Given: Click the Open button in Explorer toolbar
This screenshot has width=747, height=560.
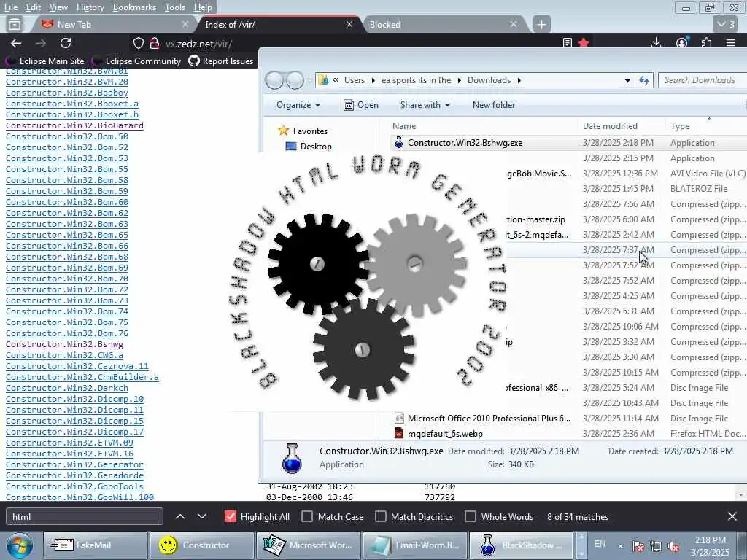Looking at the screenshot, I should coord(361,105).
